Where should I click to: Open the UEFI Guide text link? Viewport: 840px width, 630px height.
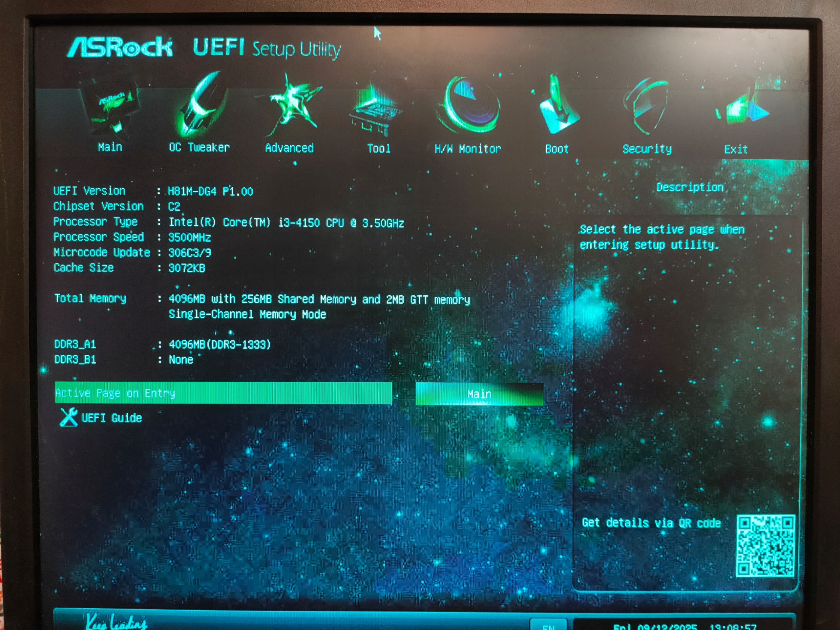112,418
